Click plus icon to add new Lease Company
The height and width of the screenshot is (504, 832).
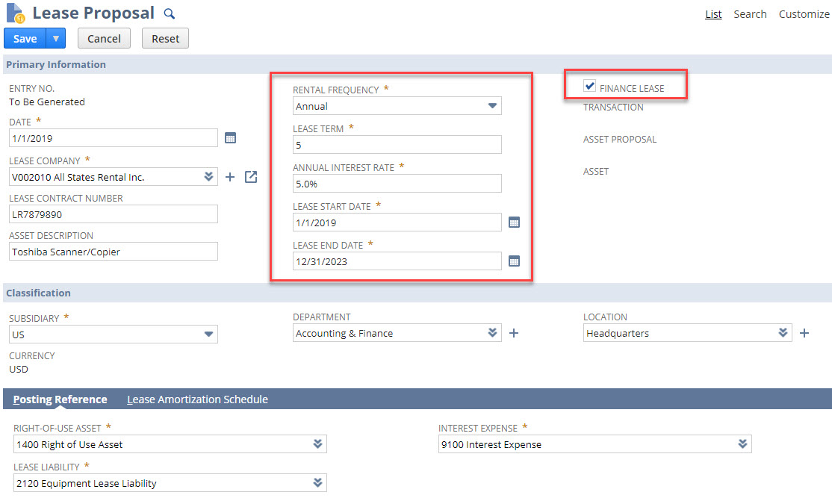click(x=230, y=177)
